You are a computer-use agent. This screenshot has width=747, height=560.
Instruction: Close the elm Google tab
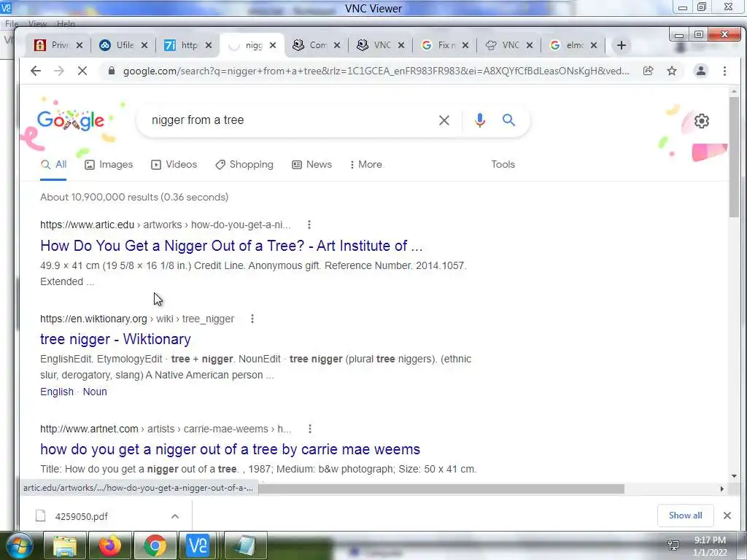(594, 45)
